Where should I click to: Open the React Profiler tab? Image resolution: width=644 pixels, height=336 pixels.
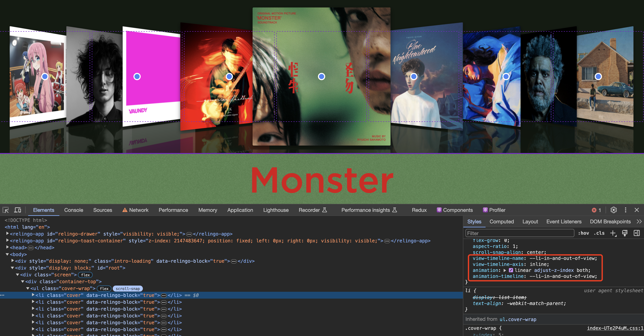(494, 210)
